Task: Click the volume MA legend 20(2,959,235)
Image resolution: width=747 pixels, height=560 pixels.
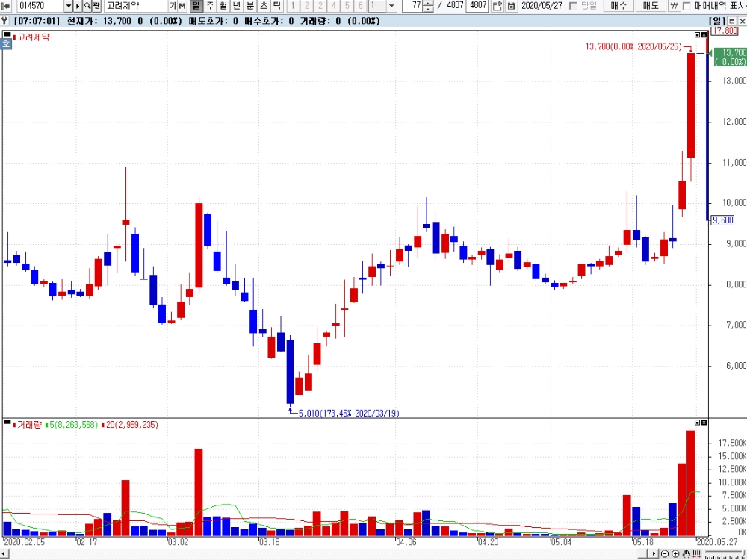Action: pos(132,424)
